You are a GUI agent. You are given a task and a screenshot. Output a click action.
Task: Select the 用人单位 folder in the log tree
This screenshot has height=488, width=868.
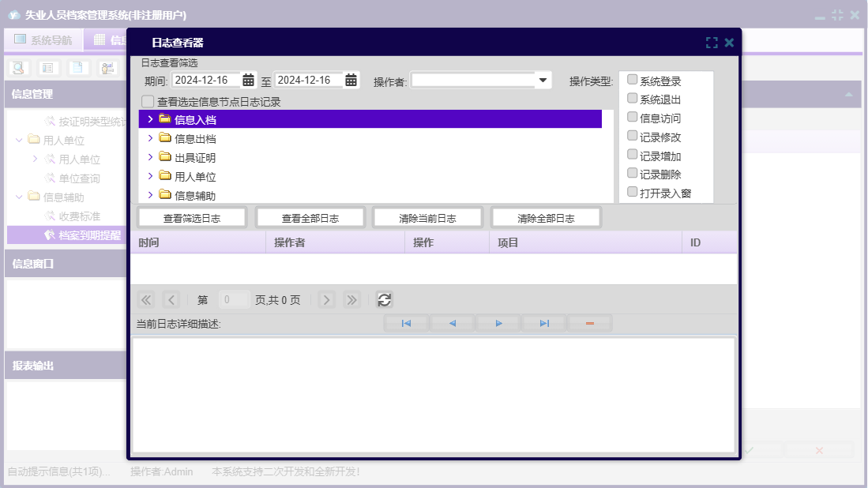click(x=194, y=177)
